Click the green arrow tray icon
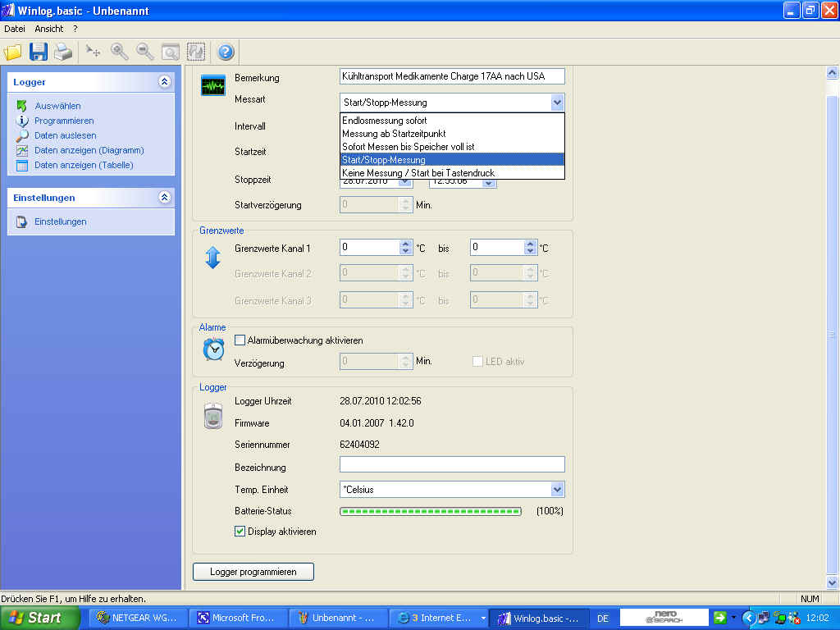The image size is (840, 630). [x=719, y=618]
